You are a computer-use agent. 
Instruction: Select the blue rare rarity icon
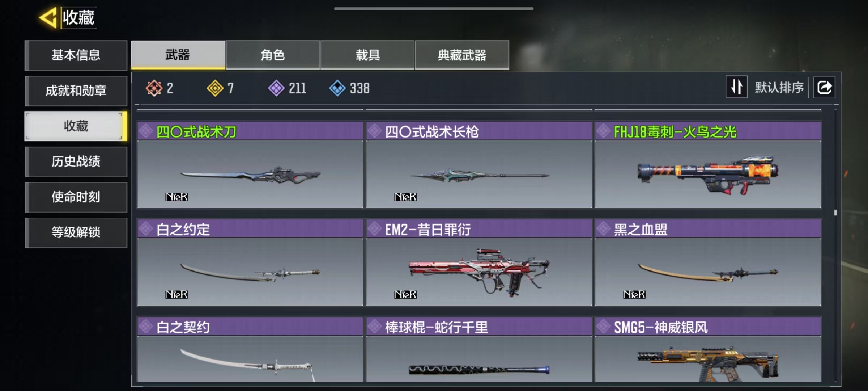(x=337, y=88)
